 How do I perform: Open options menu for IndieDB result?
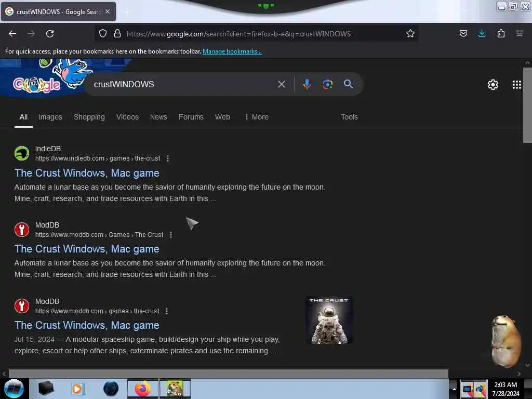[x=168, y=158]
